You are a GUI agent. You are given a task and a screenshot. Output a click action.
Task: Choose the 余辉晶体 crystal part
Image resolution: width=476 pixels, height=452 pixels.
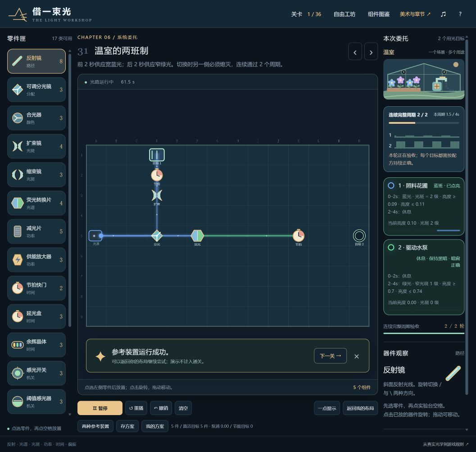coord(36,345)
